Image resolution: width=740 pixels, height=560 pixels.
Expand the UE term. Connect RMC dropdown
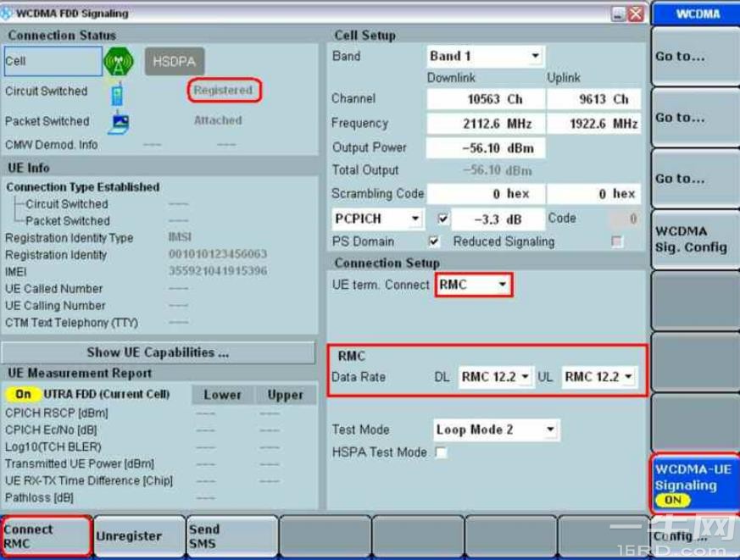[473, 286]
